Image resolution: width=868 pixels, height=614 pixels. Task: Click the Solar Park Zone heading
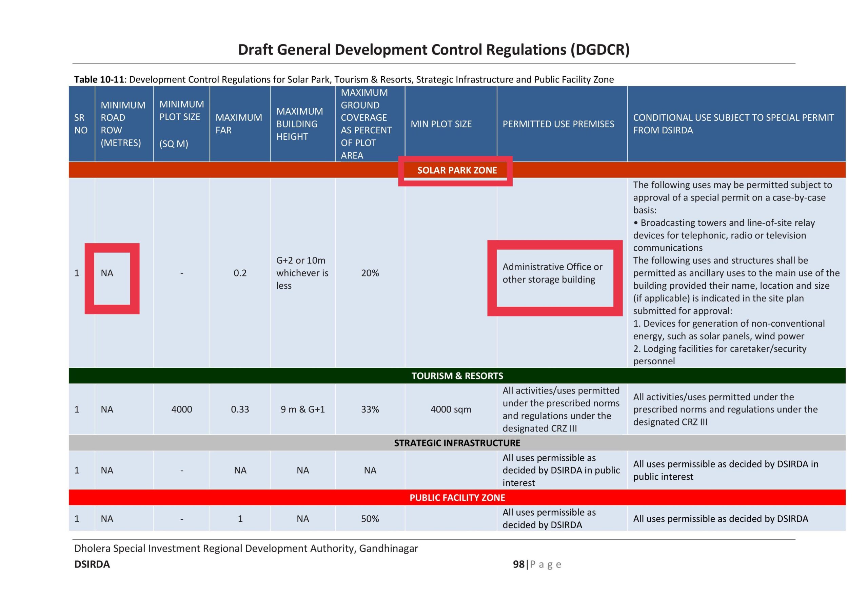coord(457,170)
